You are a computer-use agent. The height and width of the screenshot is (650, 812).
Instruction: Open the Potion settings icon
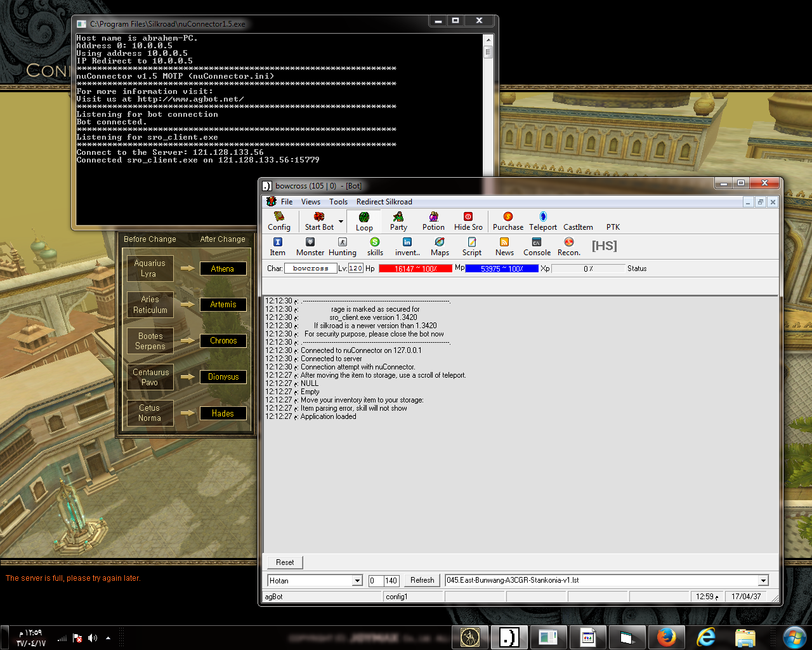[x=433, y=221]
